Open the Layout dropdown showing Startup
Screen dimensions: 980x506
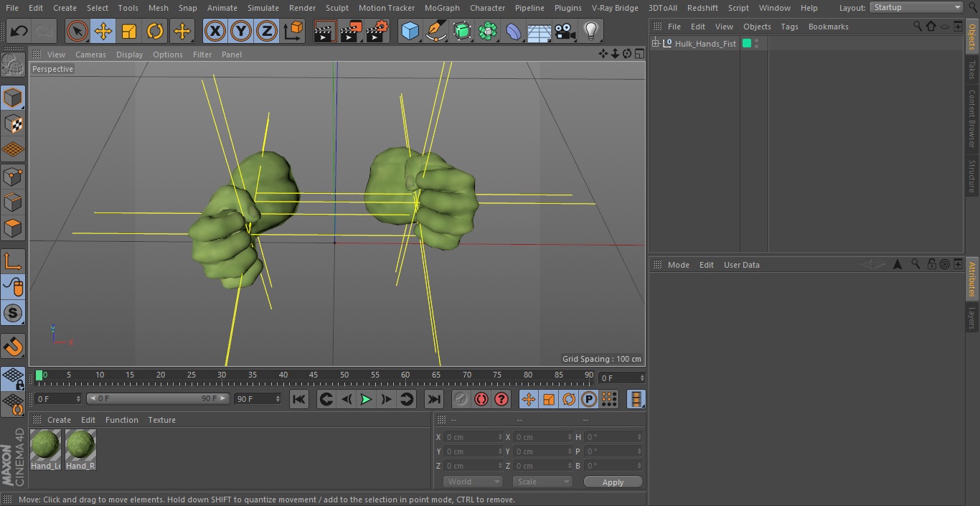(916, 7)
